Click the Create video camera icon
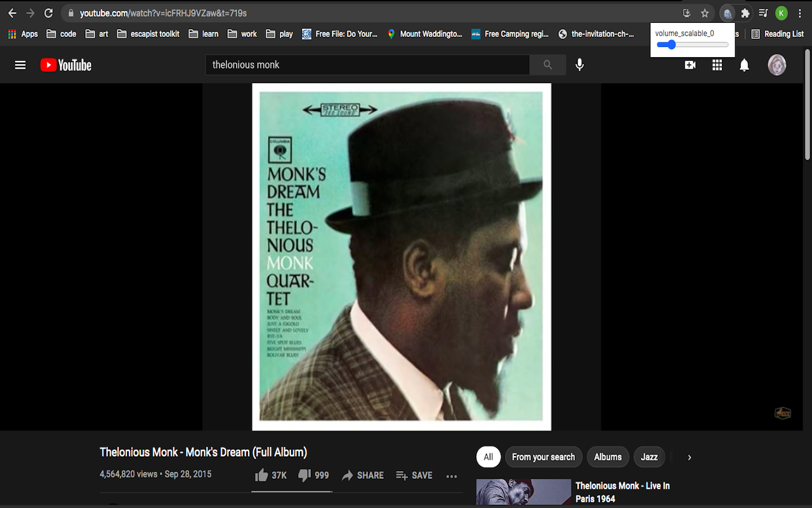The width and height of the screenshot is (812, 508). point(690,65)
